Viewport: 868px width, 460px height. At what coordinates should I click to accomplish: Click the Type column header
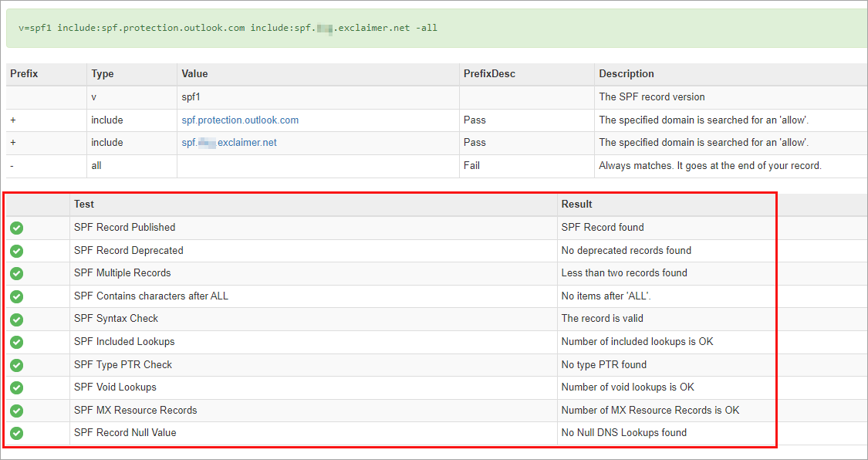click(x=103, y=74)
